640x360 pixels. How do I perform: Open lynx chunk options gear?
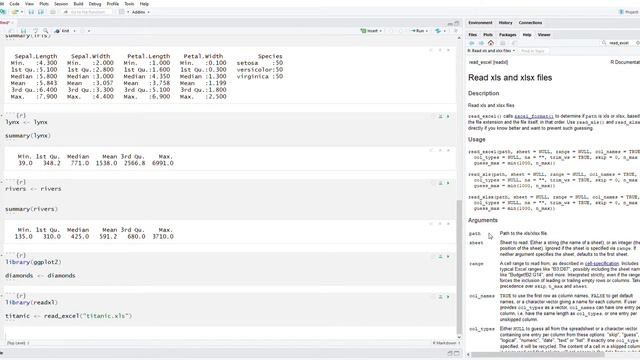[x=433, y=117]
